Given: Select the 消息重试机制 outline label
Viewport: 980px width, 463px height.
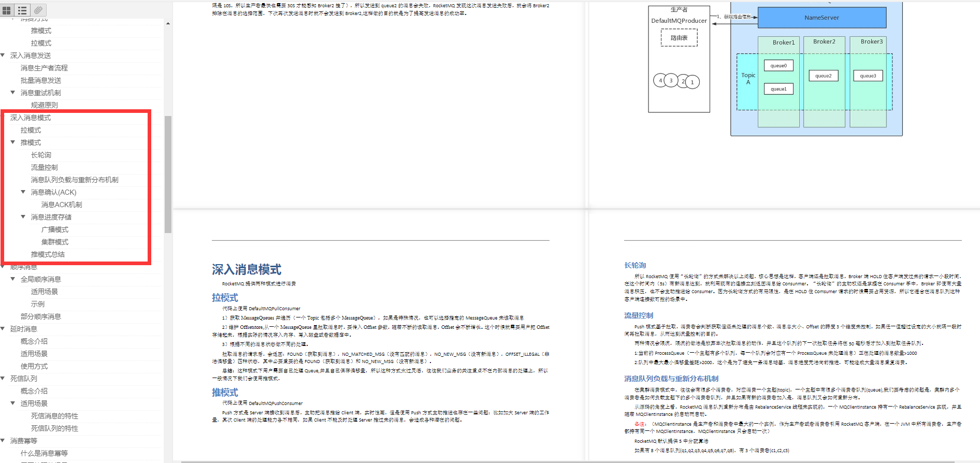Looking at the screenshot, I should 41,93.
